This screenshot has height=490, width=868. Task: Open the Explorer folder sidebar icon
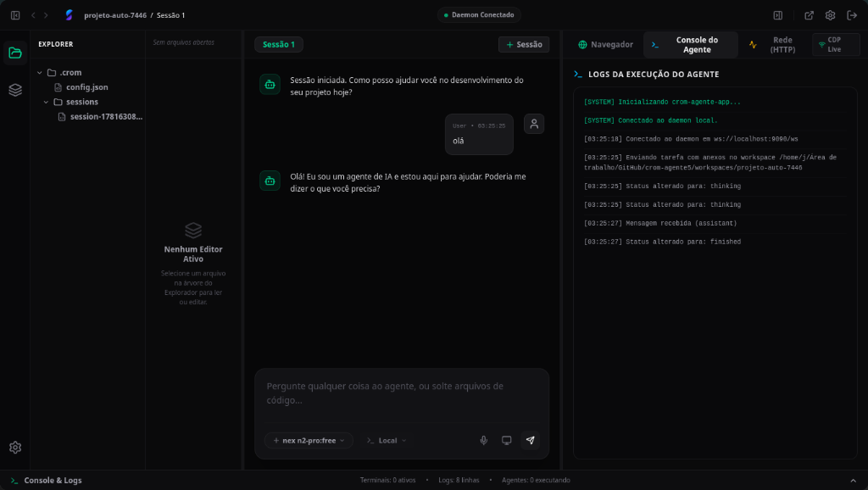pyautogui.click(x=15, y=53)
